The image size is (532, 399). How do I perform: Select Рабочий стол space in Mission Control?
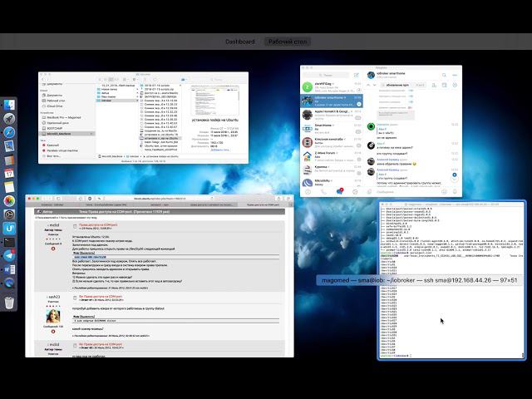click(x=288, y=42)
